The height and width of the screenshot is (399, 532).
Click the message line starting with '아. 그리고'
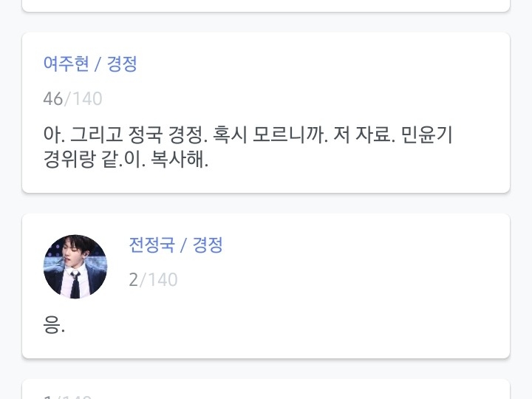click(x=248, y=135)
